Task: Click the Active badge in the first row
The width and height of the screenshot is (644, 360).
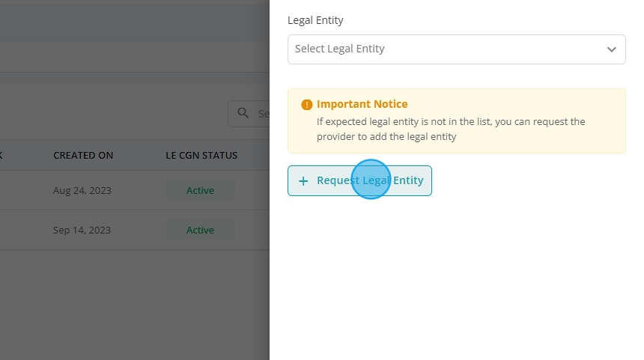Action: point(201,190)
